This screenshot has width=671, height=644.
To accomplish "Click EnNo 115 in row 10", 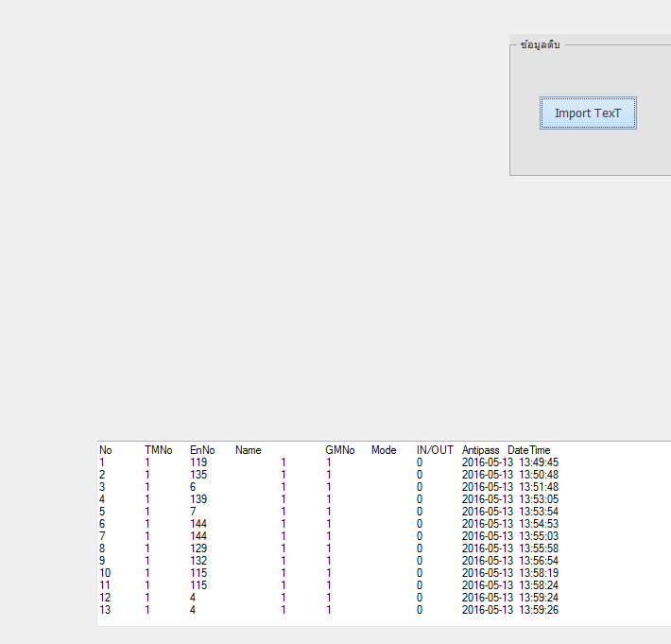I will (198, 573).
